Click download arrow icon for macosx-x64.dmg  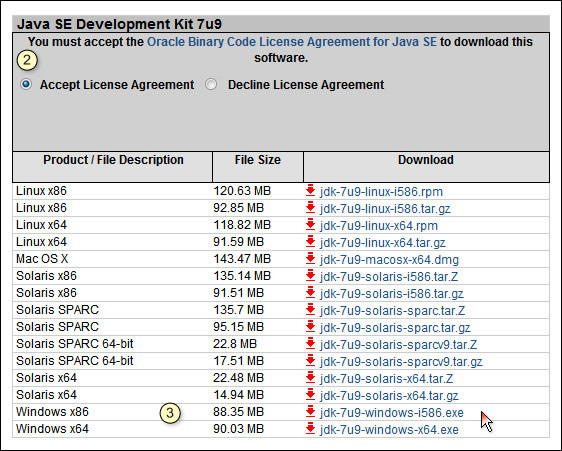[x=310, y=259]
